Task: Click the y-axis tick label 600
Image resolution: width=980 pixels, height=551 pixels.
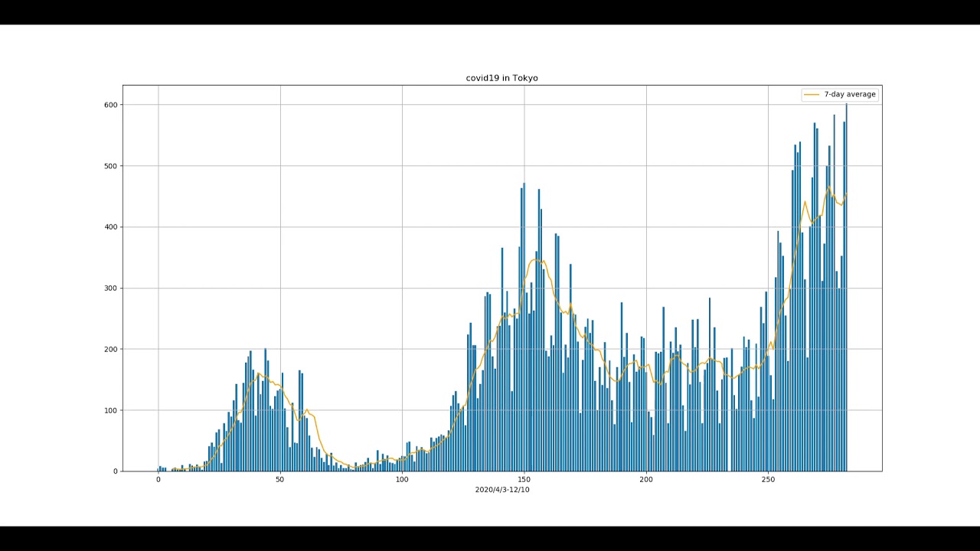Action: tap(110, 105)
